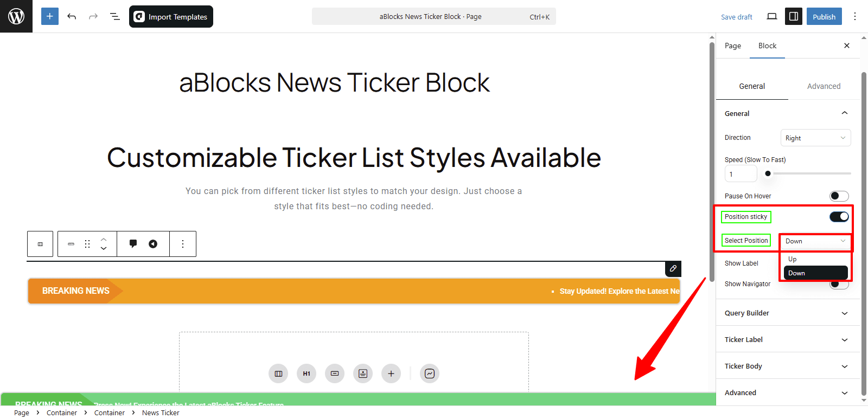
Task: Choose the Up position option
Action: pos(815,259)
